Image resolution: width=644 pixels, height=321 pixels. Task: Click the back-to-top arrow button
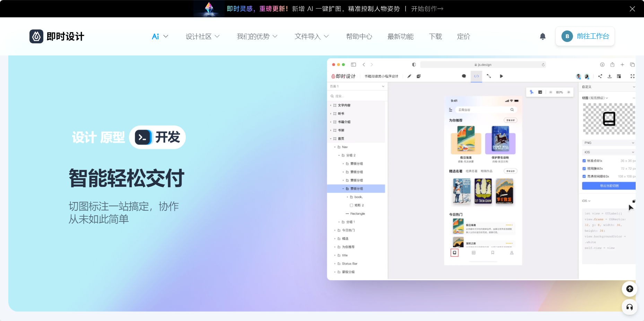pyautogui.click(x=629, y=289)
